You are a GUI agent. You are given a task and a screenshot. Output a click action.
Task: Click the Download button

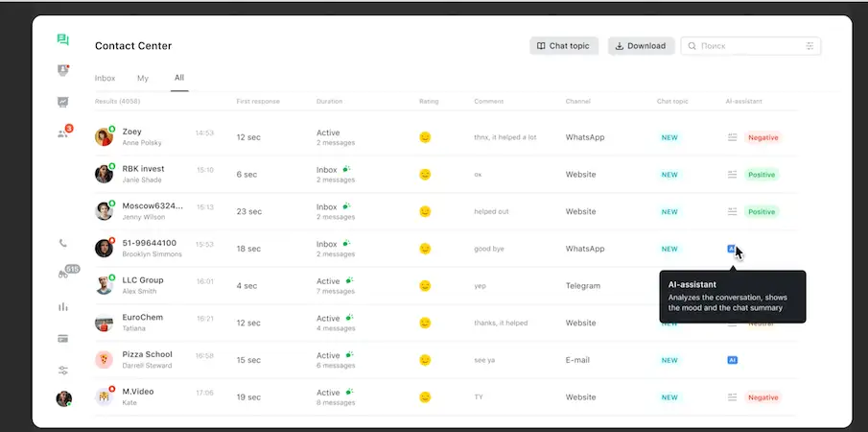pos(641,46)
